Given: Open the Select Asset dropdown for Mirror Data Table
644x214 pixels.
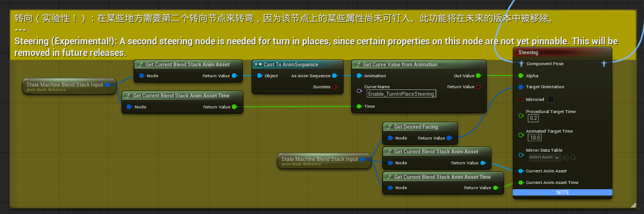Looking at the screenshot, I should click(544, 157).
